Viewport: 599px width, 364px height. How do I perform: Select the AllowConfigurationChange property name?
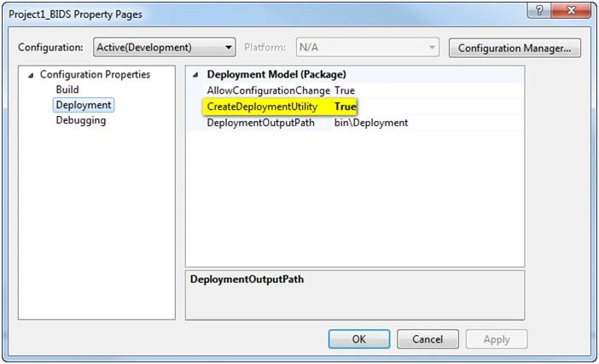[268, 90]
